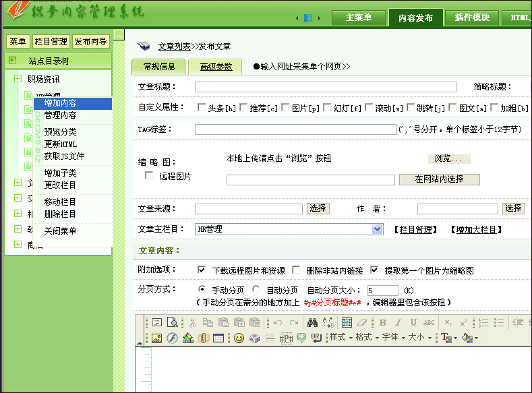Image resolution: width=532 pixels, height=393 pixels.
Task: Switch to the 高级参数 tab
Action: [x=216, y=67]
